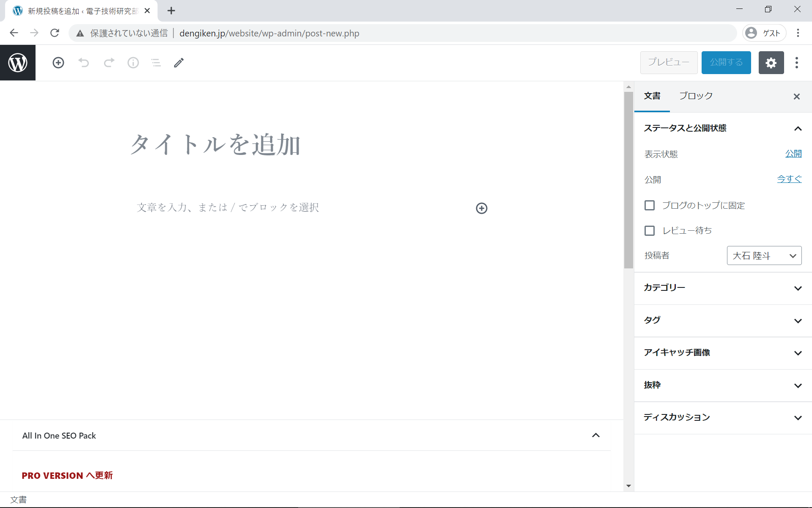The width and height of the screenshot is (812, 508).
Task: Expand the カテゴリー panel
Action: 723,288
